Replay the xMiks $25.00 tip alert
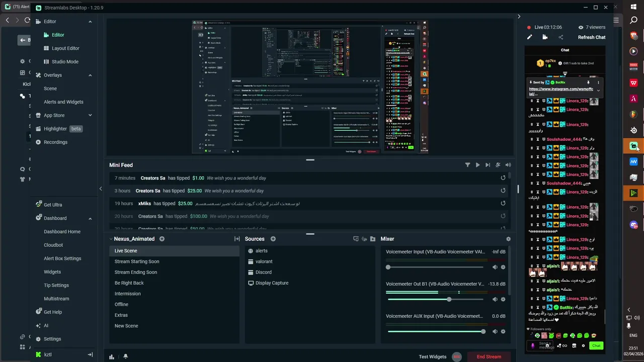The width and height of the screenshot is (644, 362). tap(503, 204)
